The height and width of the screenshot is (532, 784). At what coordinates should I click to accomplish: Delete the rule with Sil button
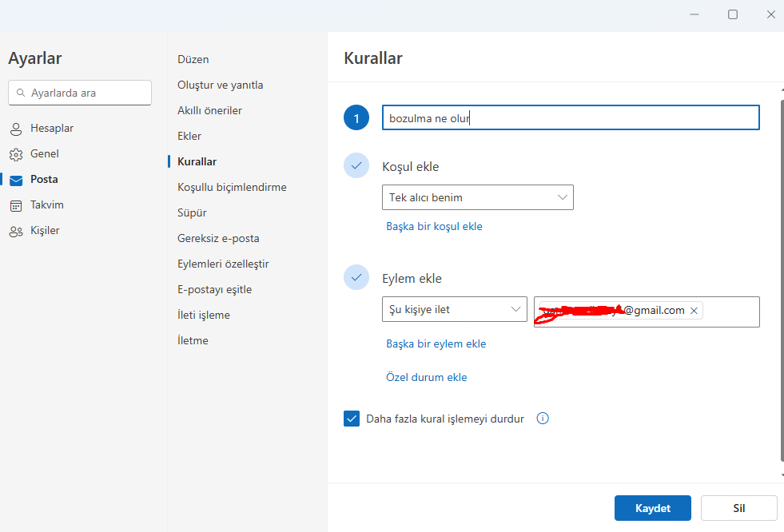(x=739, y=508)
